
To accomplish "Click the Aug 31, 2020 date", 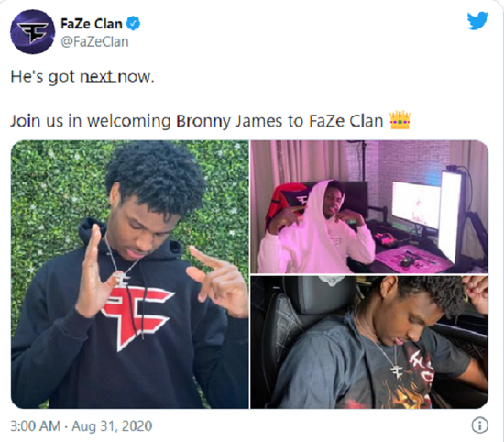I will click(x=112, y=425).
